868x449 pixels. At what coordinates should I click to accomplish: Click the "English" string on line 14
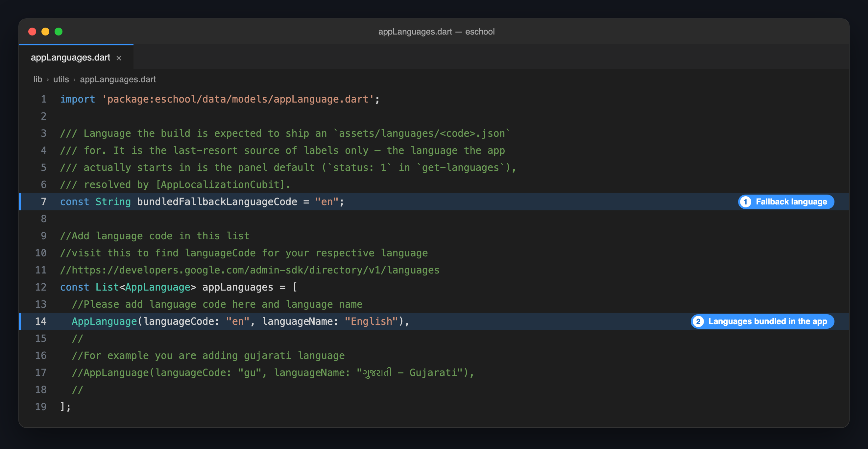pyautogui.click(x=371, y=321)
